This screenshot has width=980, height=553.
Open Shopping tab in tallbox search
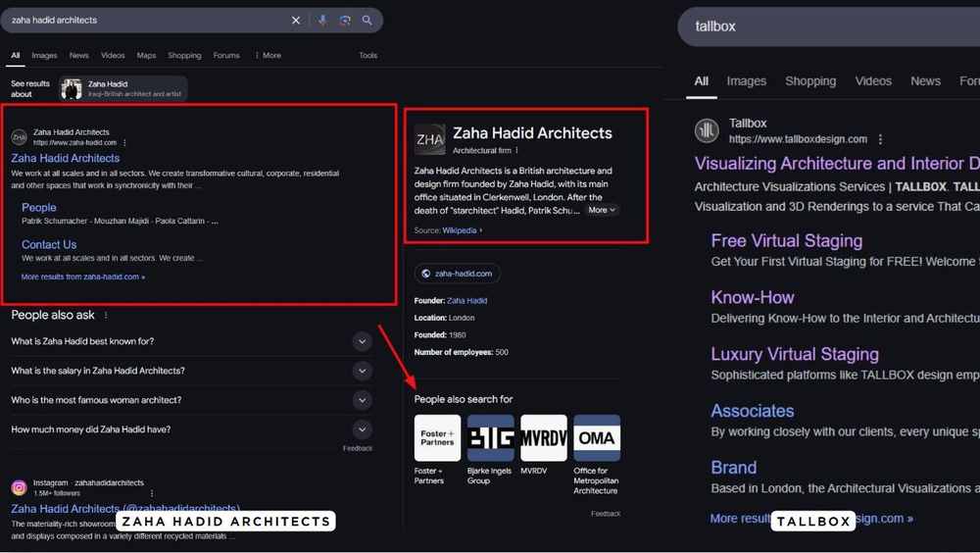pos(810,81)
